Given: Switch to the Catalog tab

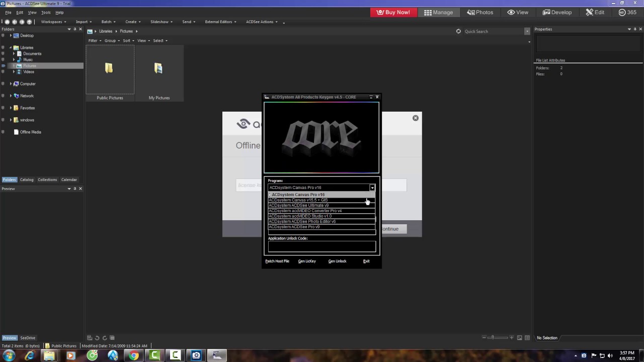Looking at the screenshot, I should (27, 179).
